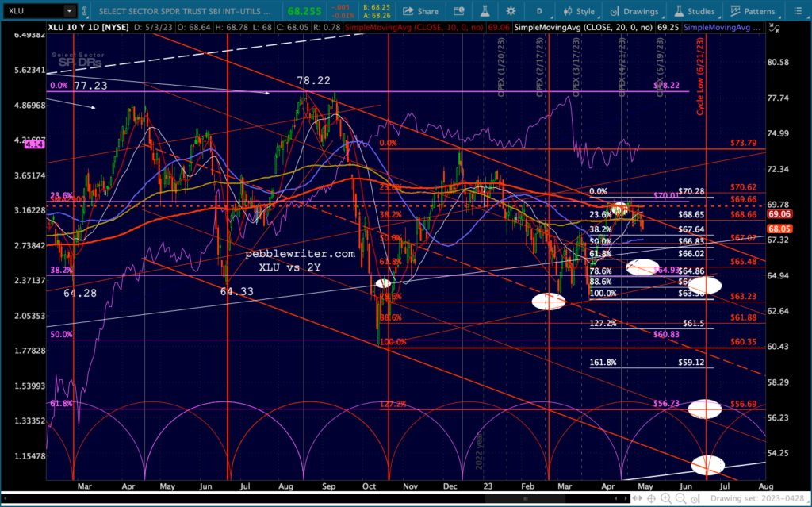Click the magenta $78.22 level label
The width and height of the screenshot is (812, 507).
point(666,85)
